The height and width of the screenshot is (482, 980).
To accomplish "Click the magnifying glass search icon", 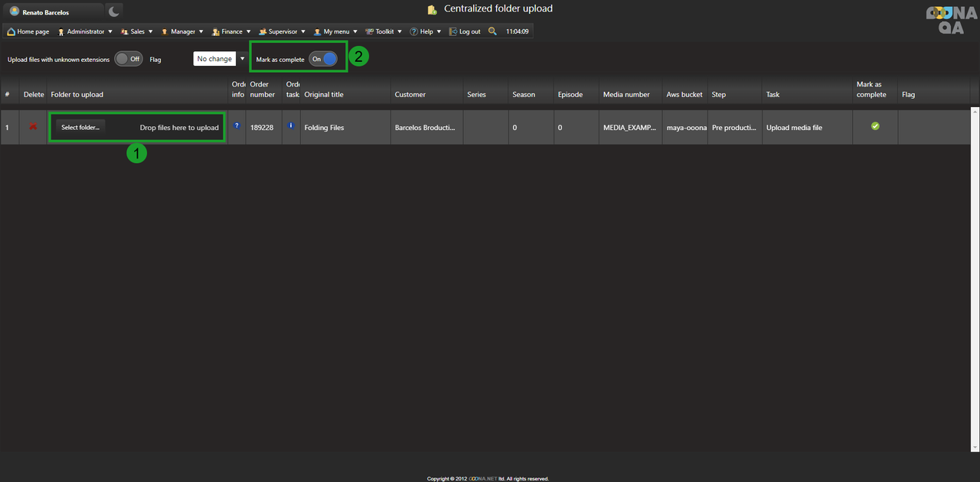I will pos(492,31).
